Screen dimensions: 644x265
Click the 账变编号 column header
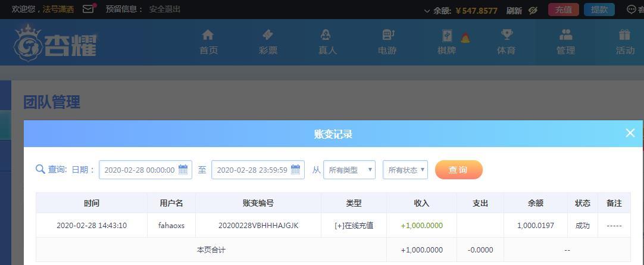258,203
